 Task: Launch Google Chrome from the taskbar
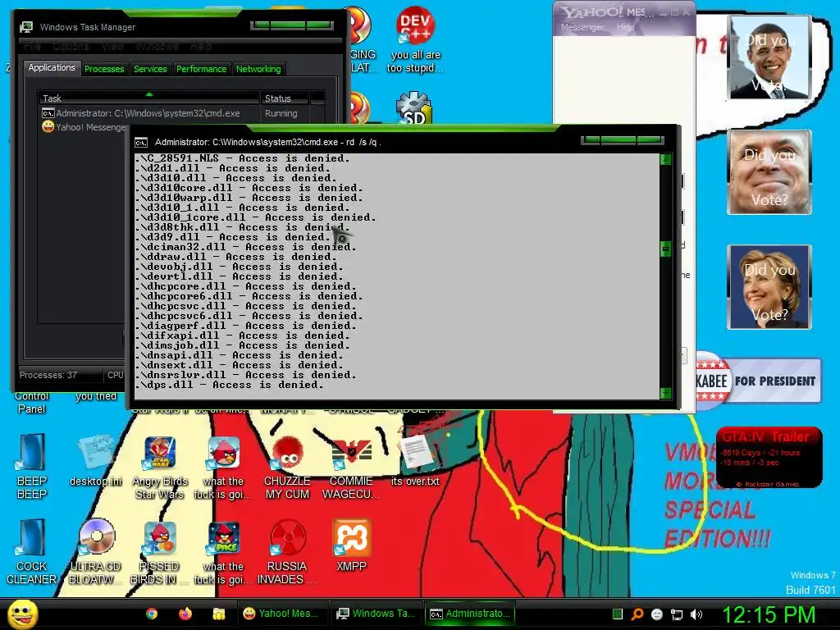(x=152, y=614)
